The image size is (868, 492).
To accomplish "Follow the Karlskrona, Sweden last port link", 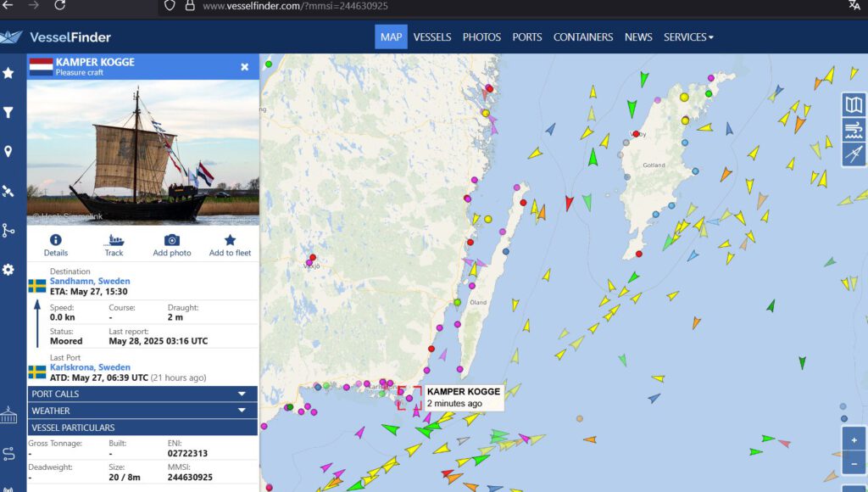I will pos(90,366).
